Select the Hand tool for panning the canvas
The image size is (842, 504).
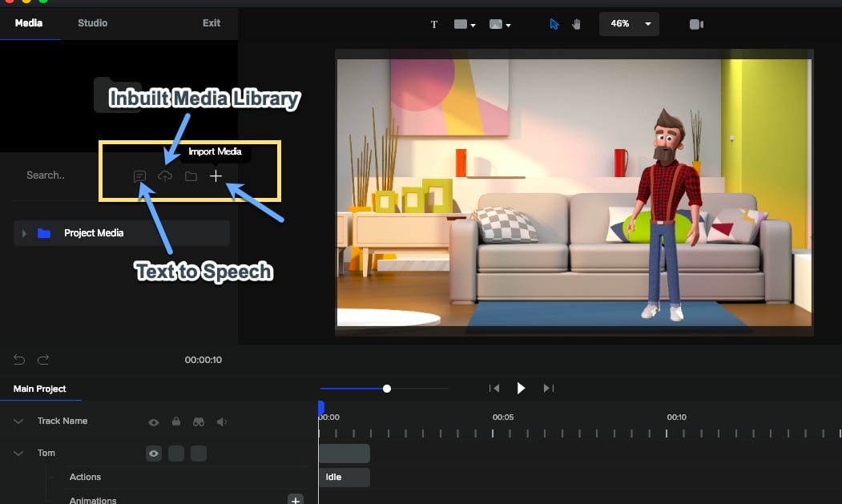[x=575, y=25]
